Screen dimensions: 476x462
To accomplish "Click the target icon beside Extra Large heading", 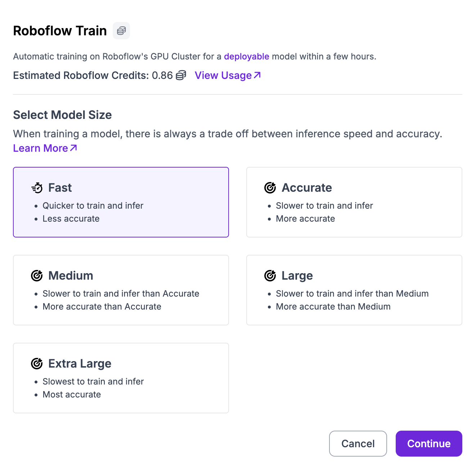I will 37,364.
